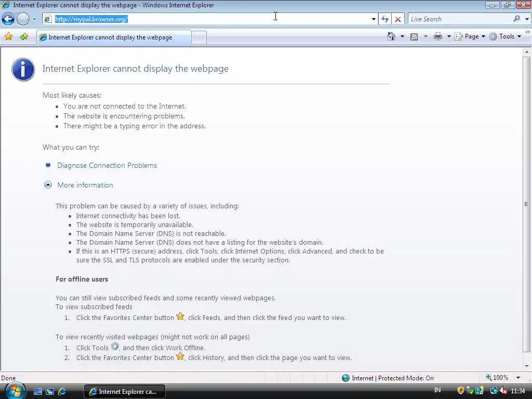Click the 11:34 system clock
This screenshot has height=399, width=532.
pyautogui.click(x=518, y=391)
